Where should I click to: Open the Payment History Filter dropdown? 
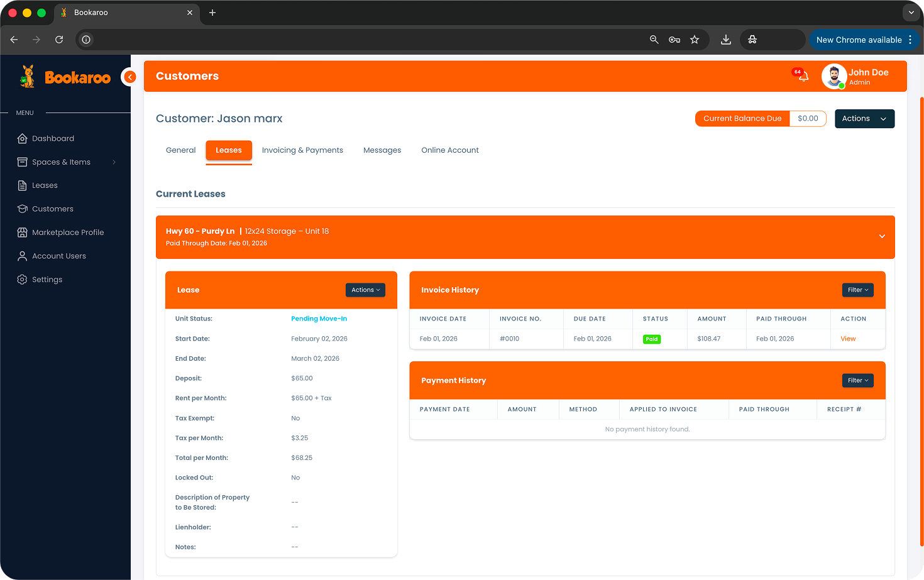pos(857,380)
